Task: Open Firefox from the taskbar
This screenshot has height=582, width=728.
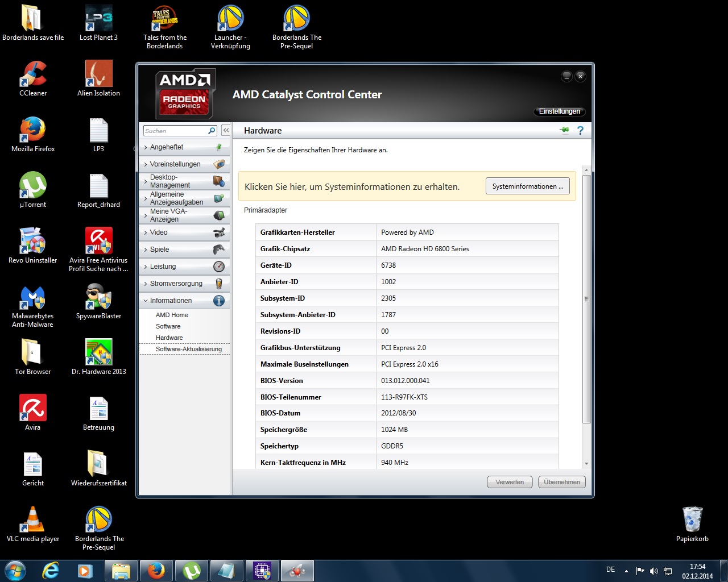Action: point(156,571)
